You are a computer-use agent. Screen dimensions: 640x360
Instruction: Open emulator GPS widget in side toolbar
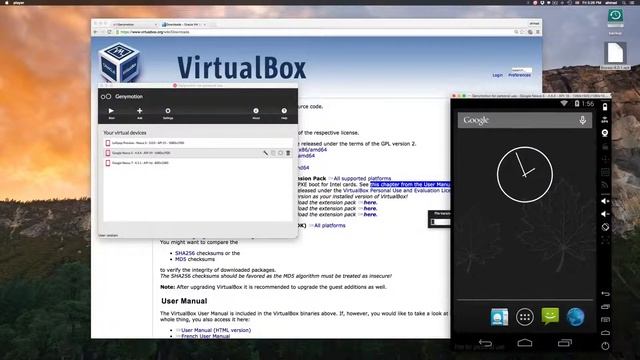pos(605,120)
